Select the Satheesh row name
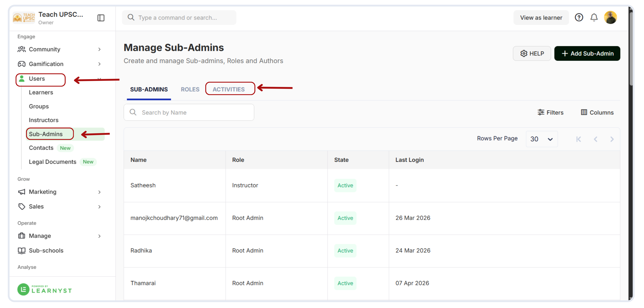The height and width of the screenshot is (308, 644). tap(143, 185)
